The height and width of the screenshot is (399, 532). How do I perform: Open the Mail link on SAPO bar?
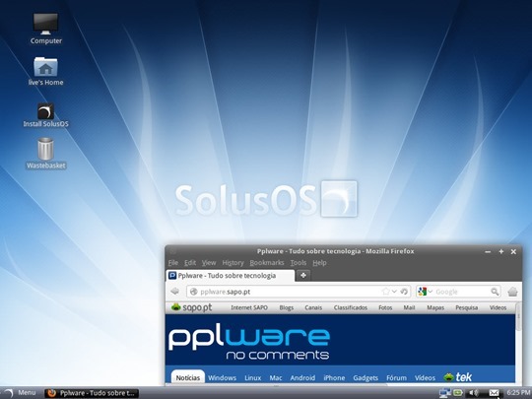(x=409, y=307)
